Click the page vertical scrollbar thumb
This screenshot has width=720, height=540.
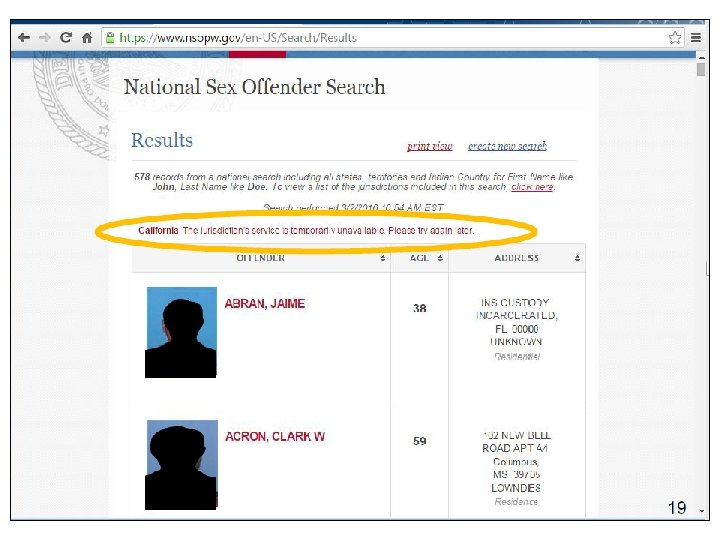click(700, 70)
